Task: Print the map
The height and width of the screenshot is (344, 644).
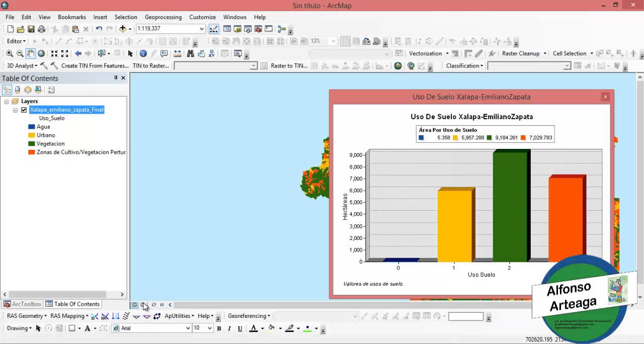Action: tap(42, 29)
